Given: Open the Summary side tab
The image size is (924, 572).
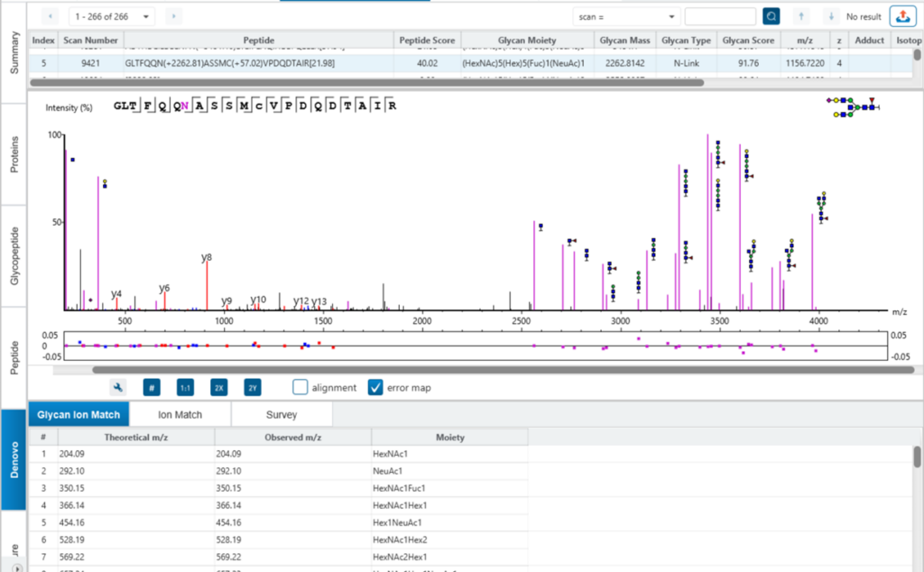Looking at the screenshot, I should click(x=14, y=53).
